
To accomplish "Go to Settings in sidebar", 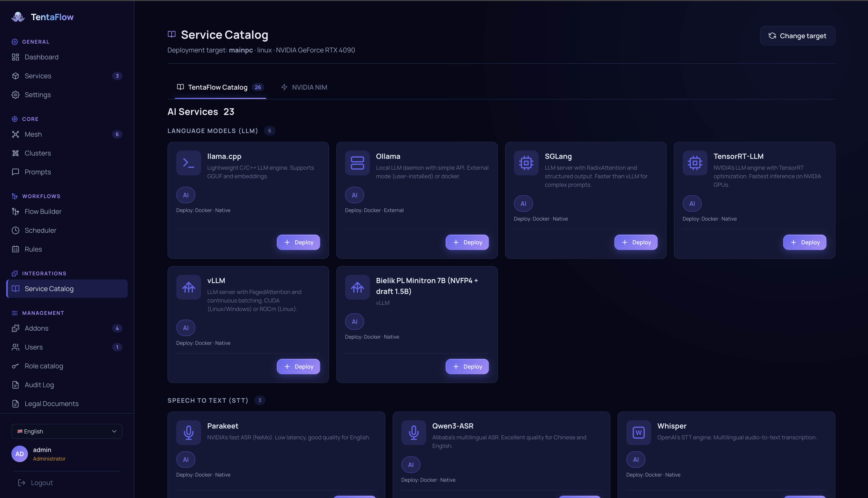I will (67, 95).
